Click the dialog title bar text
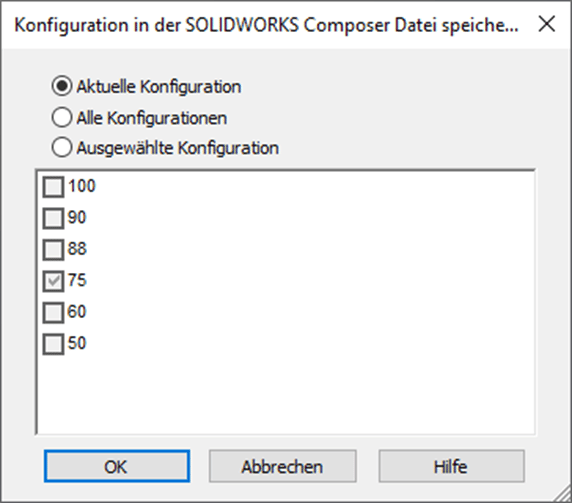Screen dimensions: 572x503 click(266, 25)
